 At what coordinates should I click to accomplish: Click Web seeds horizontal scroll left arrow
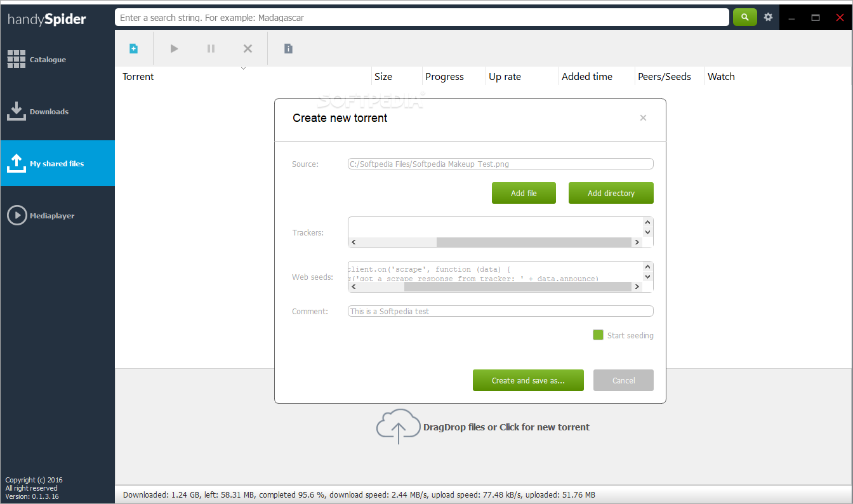tap(354, 286)
